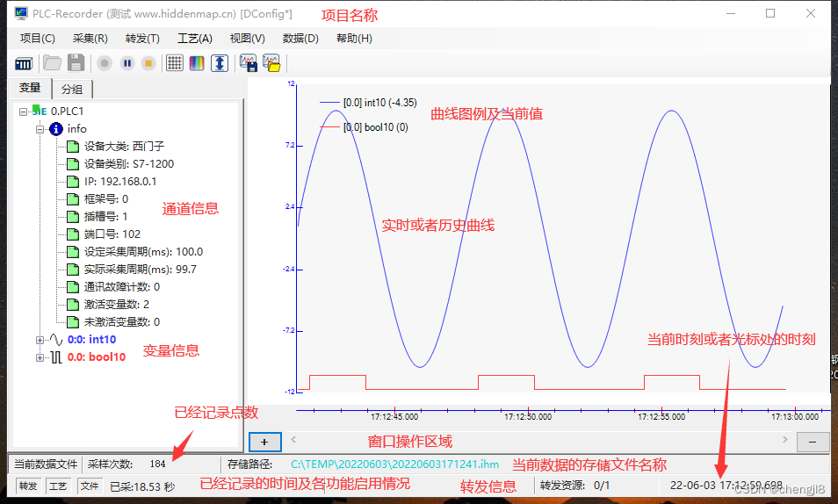
Task: Click the 17:12:45.000 time axis label
Action: click(394, 417)
